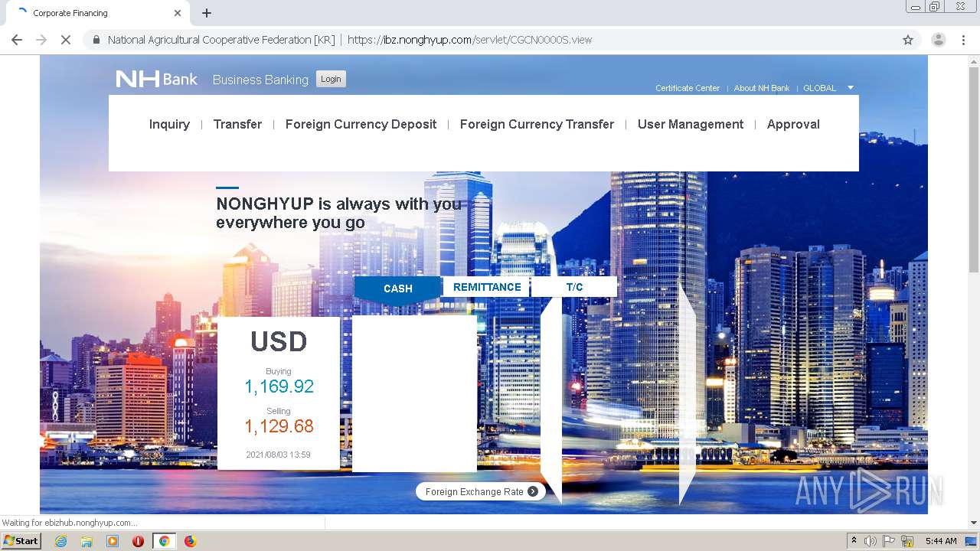This screenshot has height=551, width=980.
Task: Open the Action Center flag icon
Action: [889, 541]
